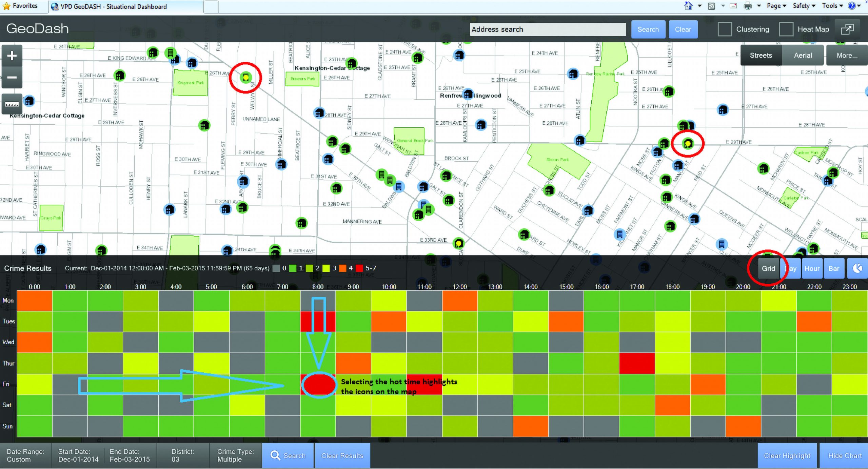Click the Hide Chart button

coord(845,456)
